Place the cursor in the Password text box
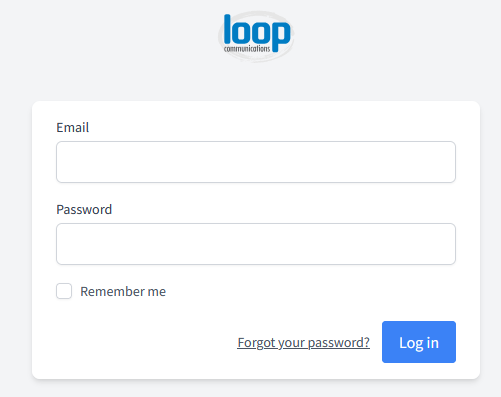 (x=256, y=244)
